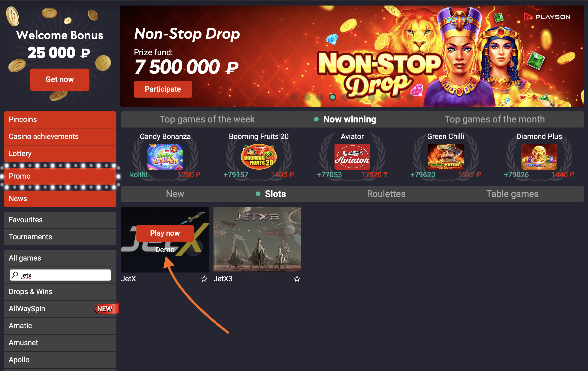Open the Green Chilli game icon
Image resolution: width=588 pixels, height=371 pixels.
click(446, 157)
